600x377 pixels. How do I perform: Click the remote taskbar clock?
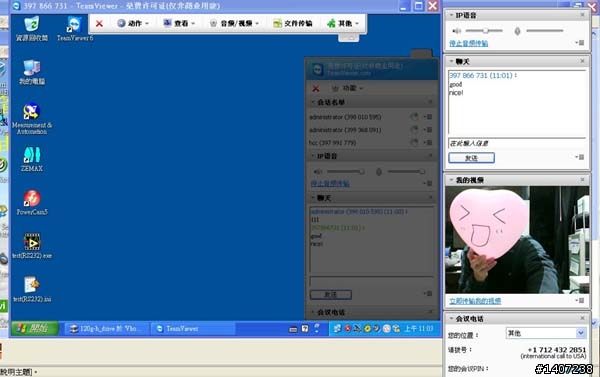point(419,328)
